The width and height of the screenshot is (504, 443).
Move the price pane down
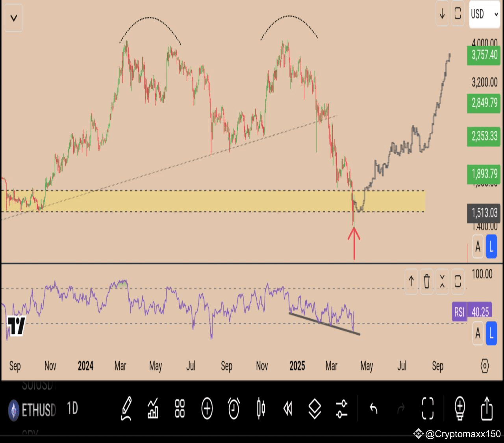442,14
